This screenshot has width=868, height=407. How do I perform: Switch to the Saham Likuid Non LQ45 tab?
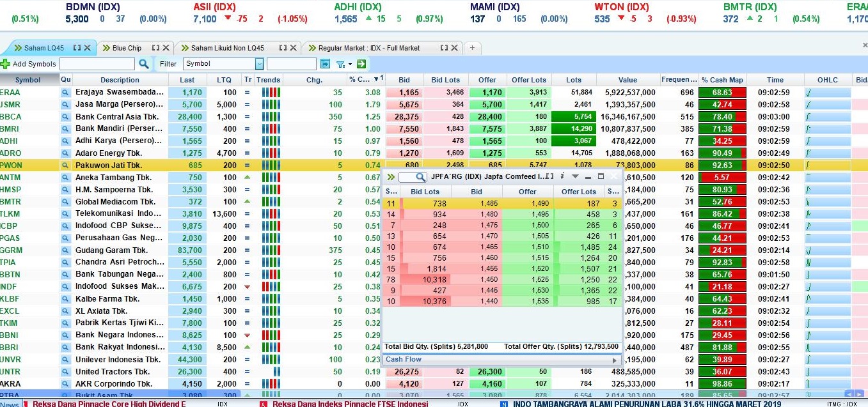click(227, 48)
